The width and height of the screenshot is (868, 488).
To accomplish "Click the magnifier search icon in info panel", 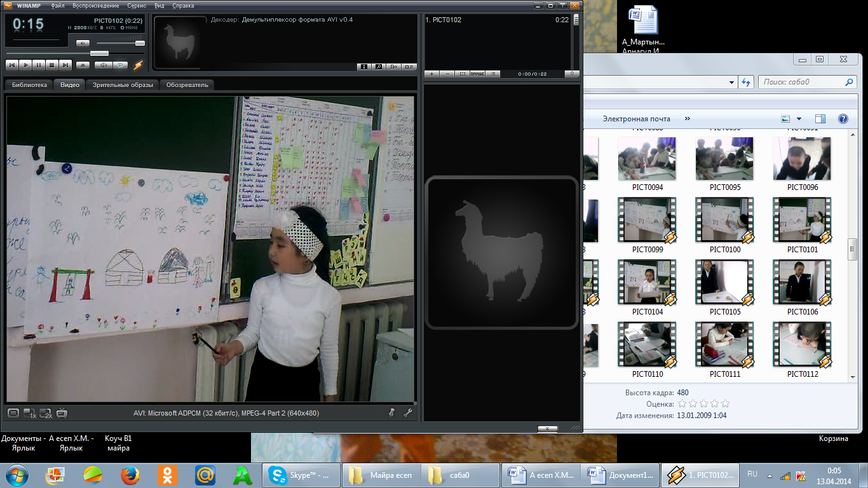I will pyautogui.click(x=379, y=66).
